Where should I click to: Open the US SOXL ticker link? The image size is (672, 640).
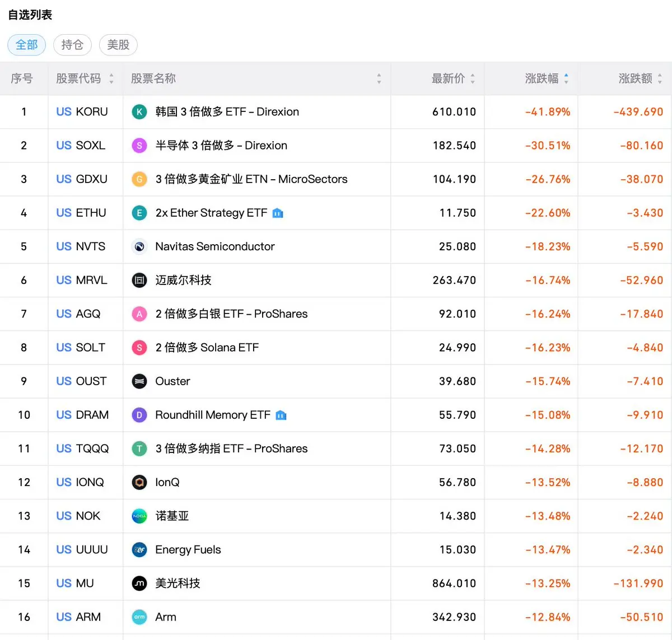point(81,146)
